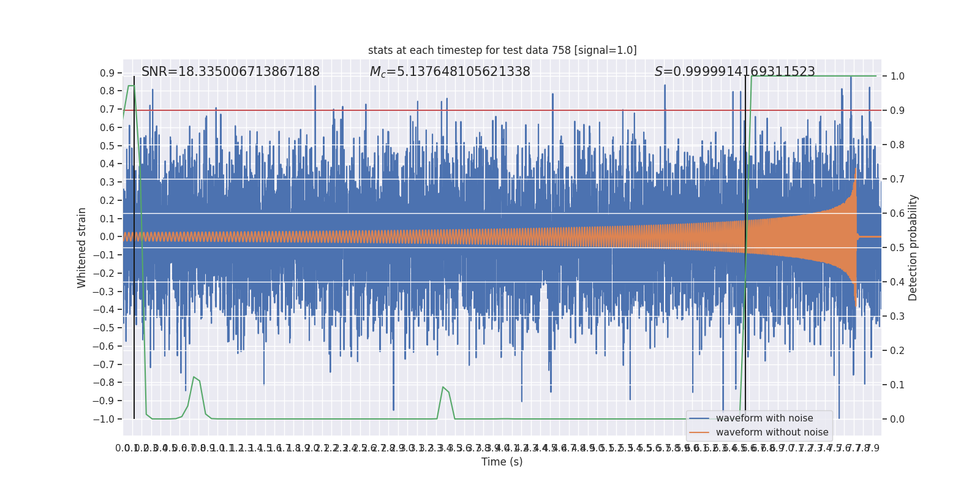Select the 0.9 tick on Whitened strain axis
The height and width of the screenshot is (490, 980).
(107, 73)
